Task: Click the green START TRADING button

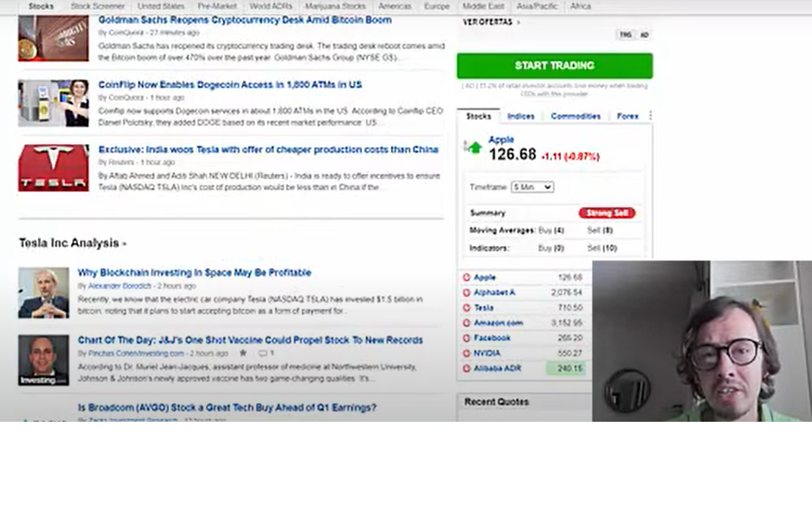Action: click(555, 65)
